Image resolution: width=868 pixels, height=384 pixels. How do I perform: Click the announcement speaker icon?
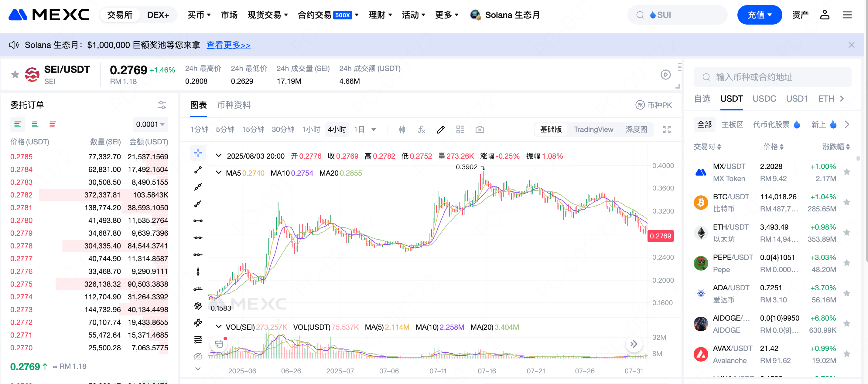click(x=14, y=45)
